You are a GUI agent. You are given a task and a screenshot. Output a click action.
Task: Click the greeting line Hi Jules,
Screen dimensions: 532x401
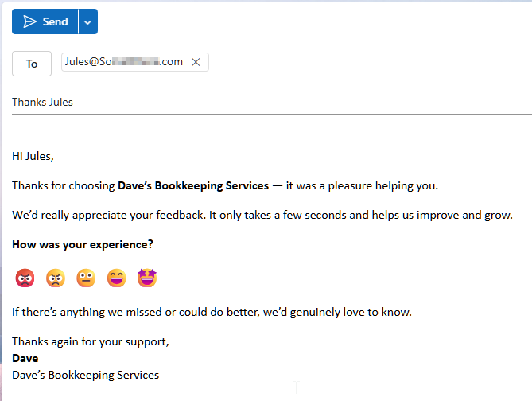pyautogui.click(x=33, y=156)
